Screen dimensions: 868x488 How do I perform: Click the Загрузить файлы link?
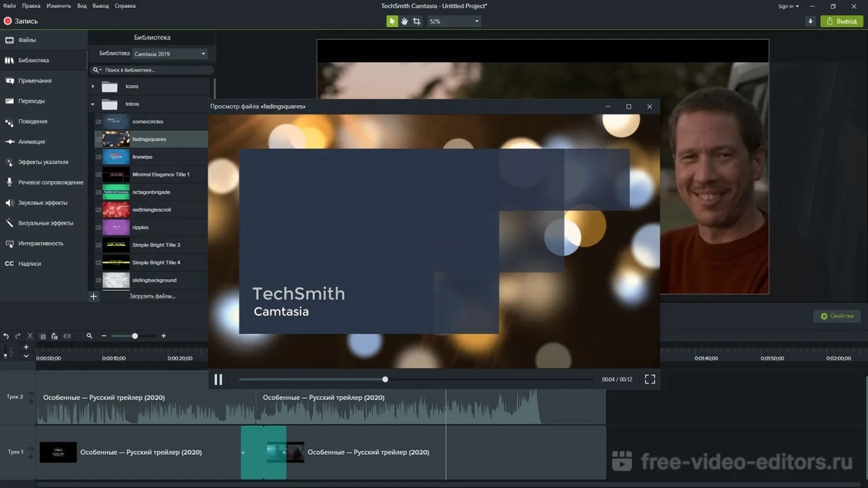pyautogui.click(x=152, y=296)
